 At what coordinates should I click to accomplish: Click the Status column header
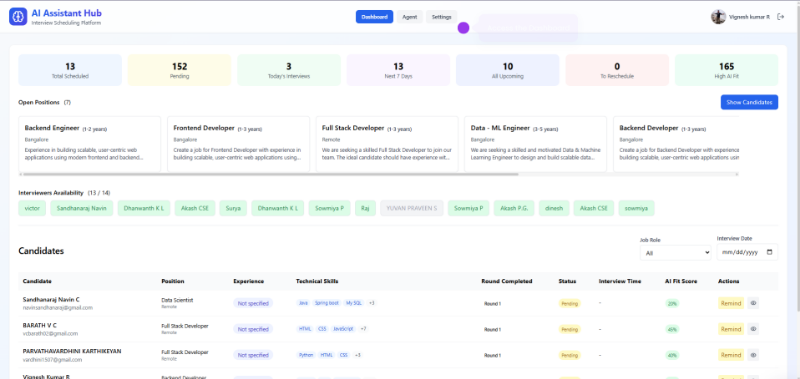point(567,281)
